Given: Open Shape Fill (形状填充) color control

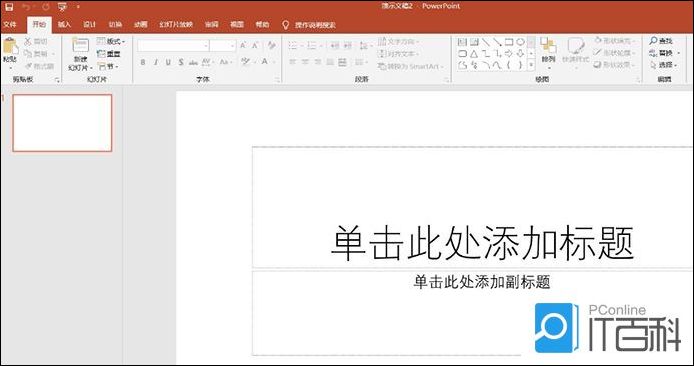Looking at the screenshot, I should click(x=615, y=41).
